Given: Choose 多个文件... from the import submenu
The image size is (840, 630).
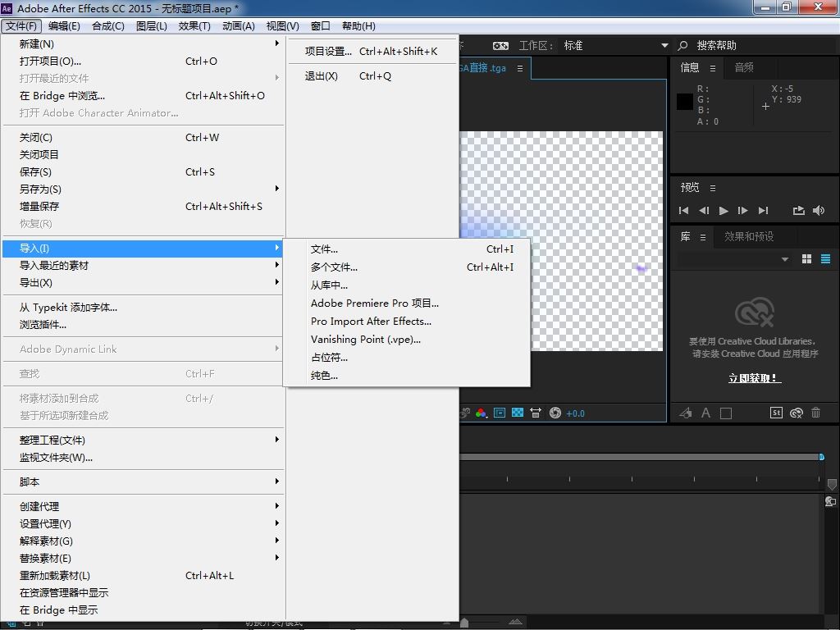Looking at the screenshot, I should [407, 267].
